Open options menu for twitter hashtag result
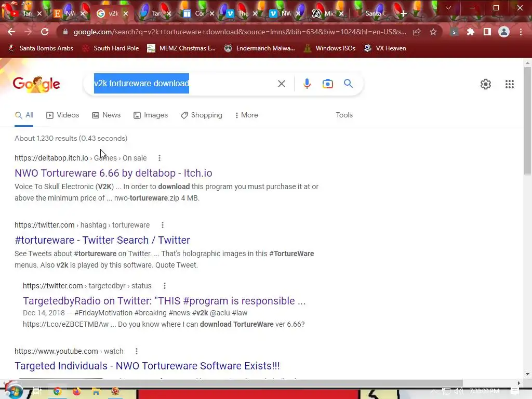 point(163,225)
